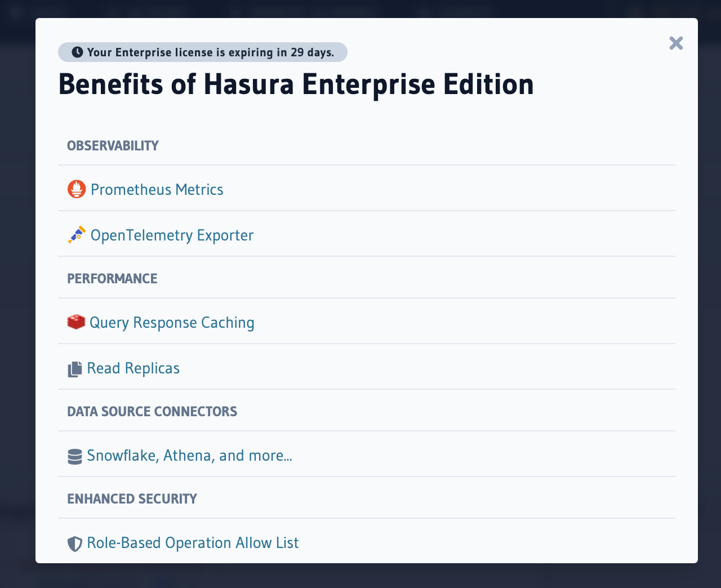Open the Query Response Caching link
This screenshot has height=588, width=721.
pyautogui.click(x=172, y=322)
